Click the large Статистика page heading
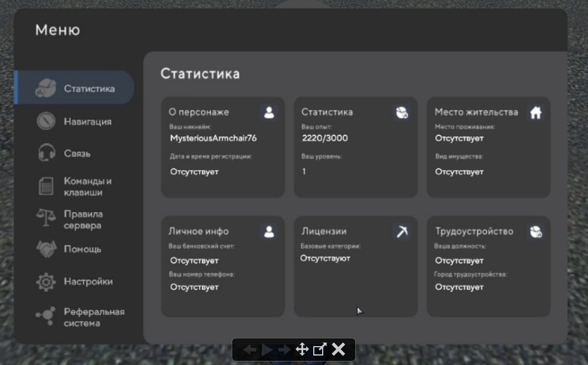The height and width of the screenshot is (365, 588). (200, 74)
